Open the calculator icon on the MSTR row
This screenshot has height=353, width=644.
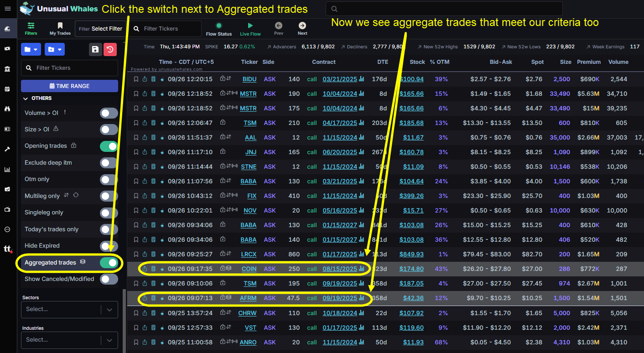(153, 93)
